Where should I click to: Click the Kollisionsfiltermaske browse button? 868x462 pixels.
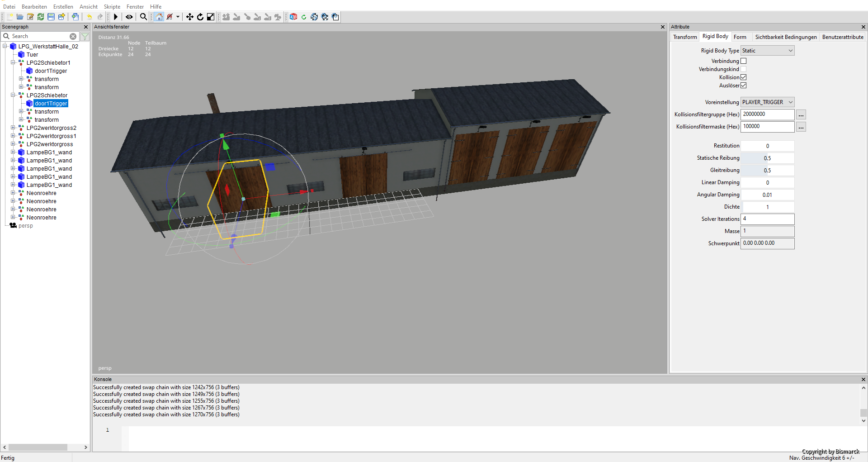coord(801,127)
